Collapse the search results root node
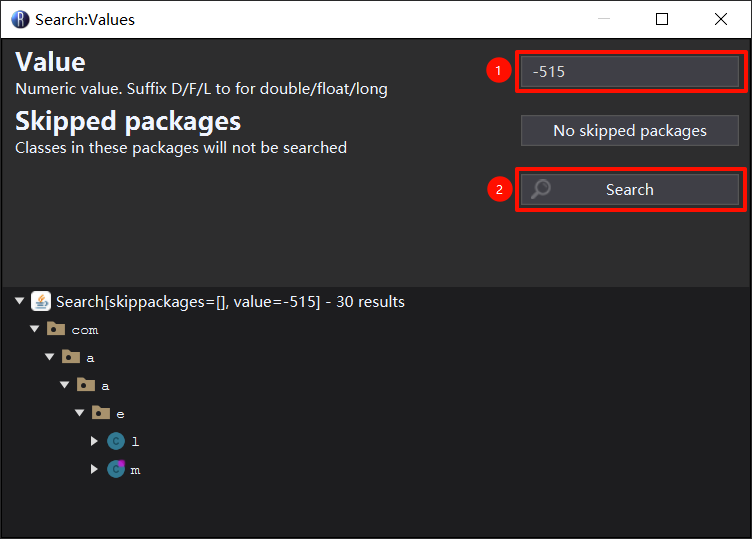 tap(20, 301)
